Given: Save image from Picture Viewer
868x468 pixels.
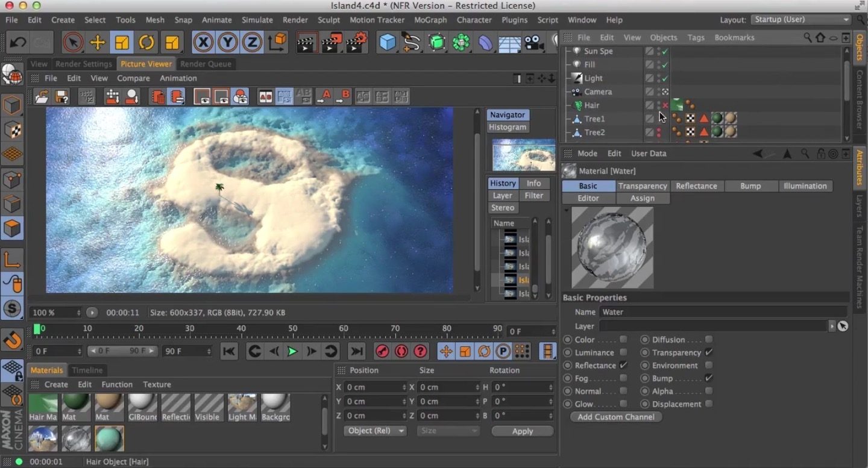Looking at the screenshot, I should point(61,96).
